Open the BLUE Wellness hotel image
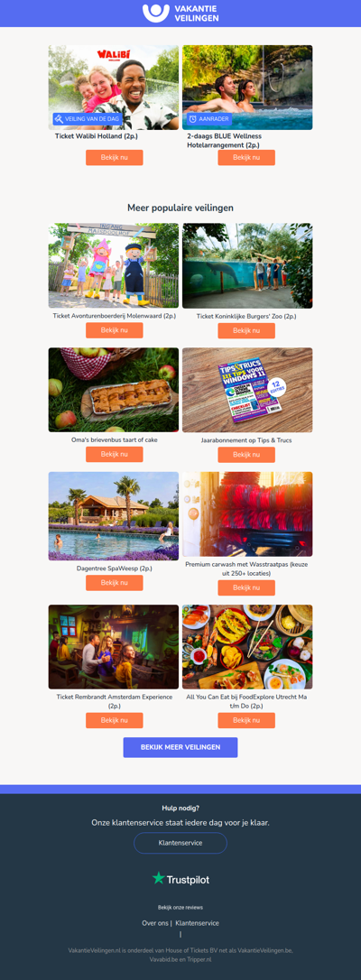The image size is (361, 980). tap(247, 88)
